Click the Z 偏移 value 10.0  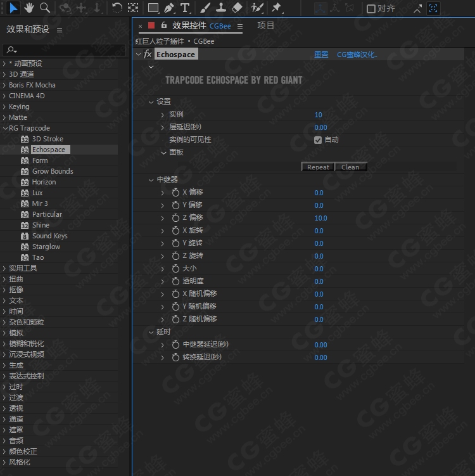[320, 218]
